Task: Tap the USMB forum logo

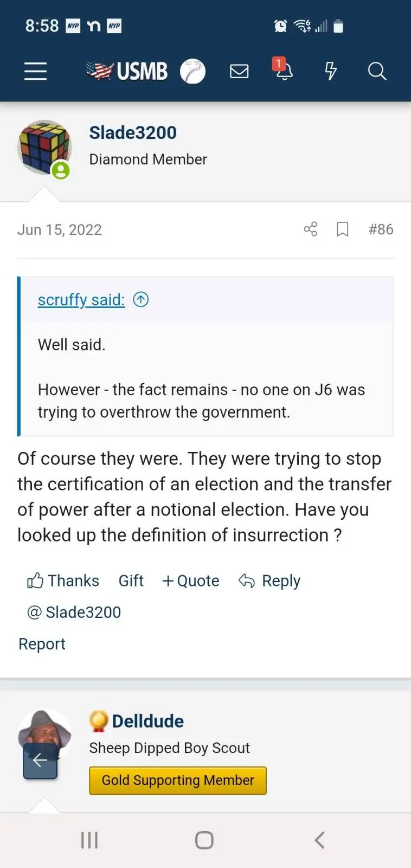Action: click(x=127, y=71)
